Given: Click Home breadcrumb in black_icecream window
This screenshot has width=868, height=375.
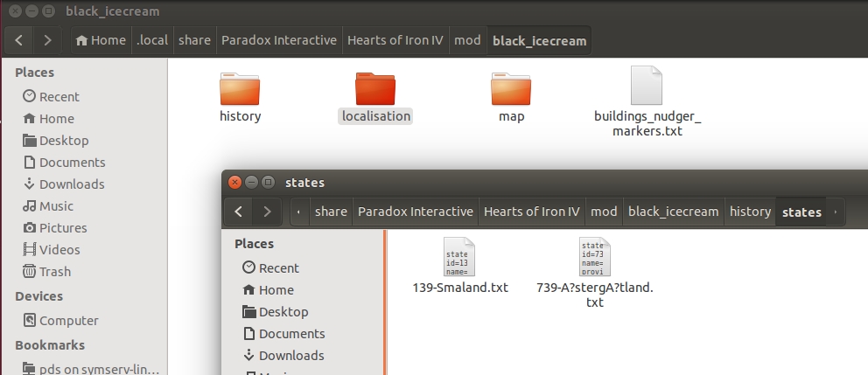Looking at the screenshot, I should [x=101, y=40].
